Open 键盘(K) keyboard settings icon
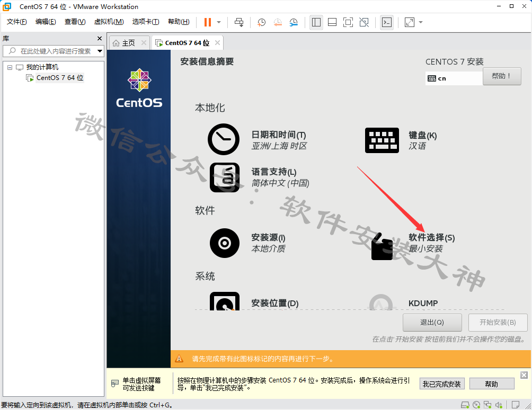The width and height of the screenshot is (532, 410). [x=382, y=140]
